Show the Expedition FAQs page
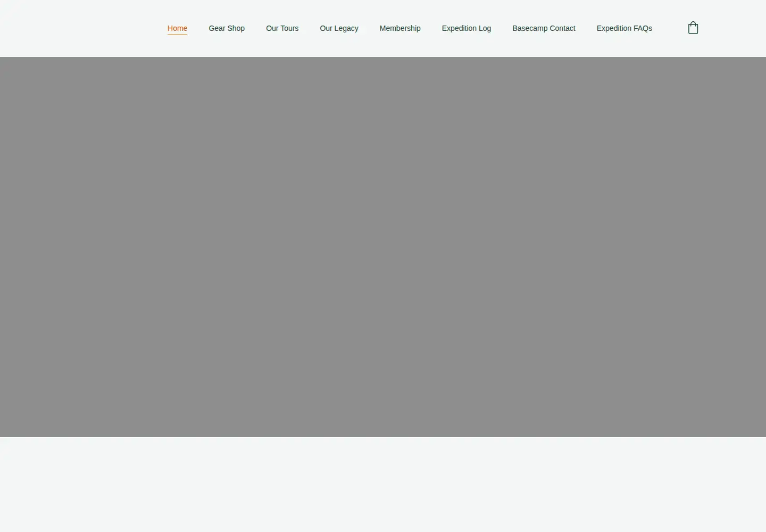 pos(624,28)
